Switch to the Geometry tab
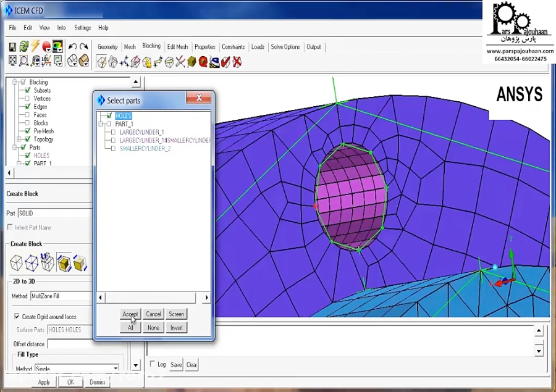This screenshot has height=392, width=556. tap(107, 47)
